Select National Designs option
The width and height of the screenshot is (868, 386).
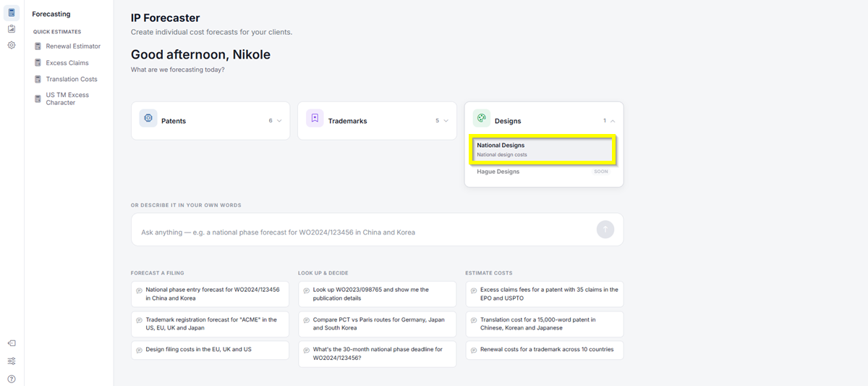[x=543, y=150]
